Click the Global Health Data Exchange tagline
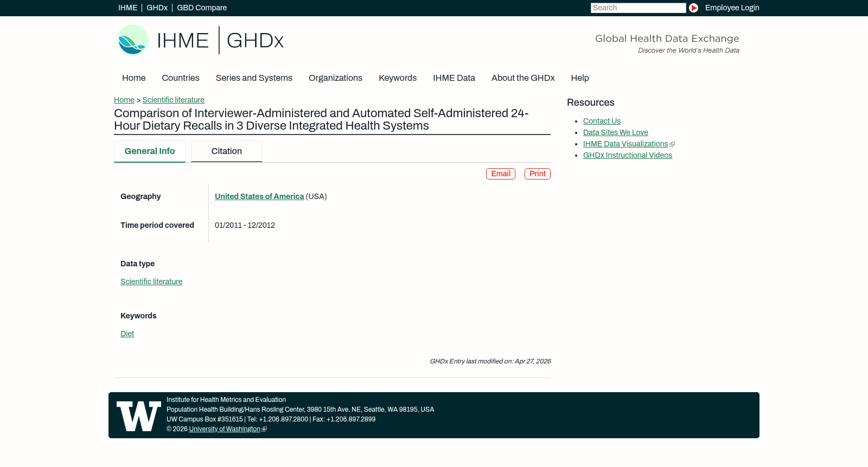This screenshot has height=467, width=868. (x=667, y=39)
